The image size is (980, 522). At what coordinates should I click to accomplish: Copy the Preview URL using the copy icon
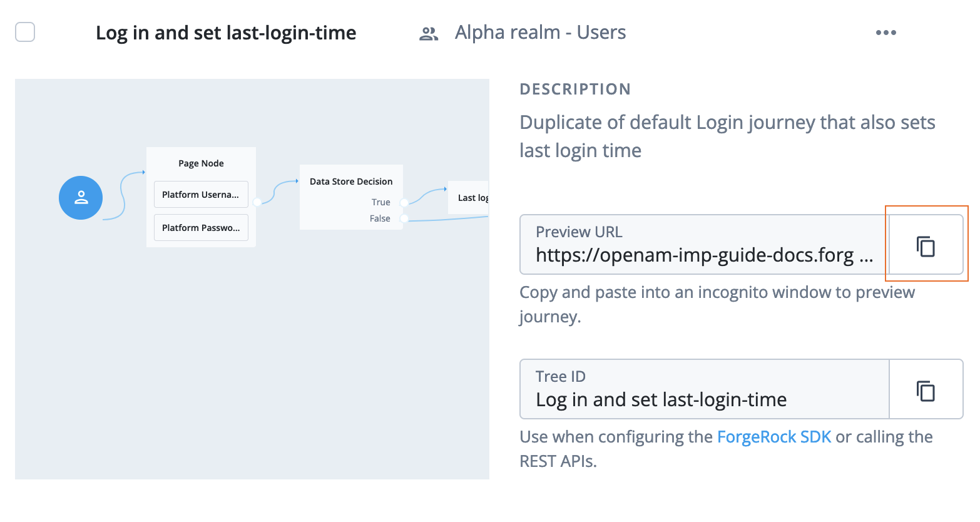click(925, 245)
